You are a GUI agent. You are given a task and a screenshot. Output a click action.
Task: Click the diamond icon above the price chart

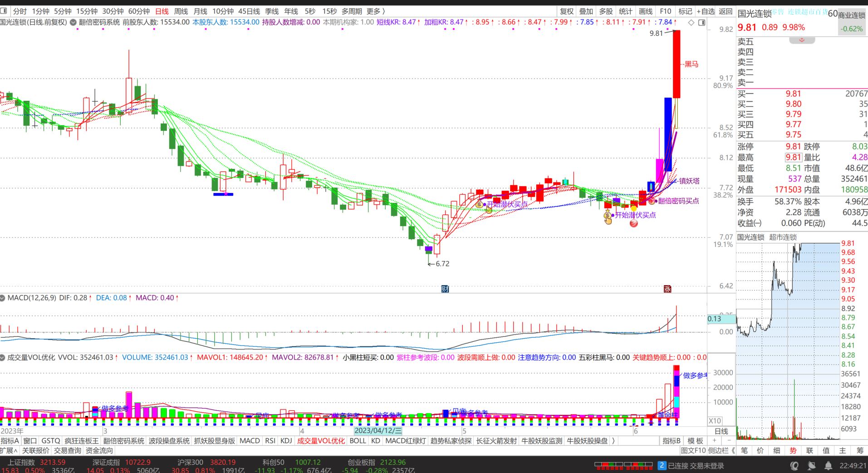[x=691, y=22]
